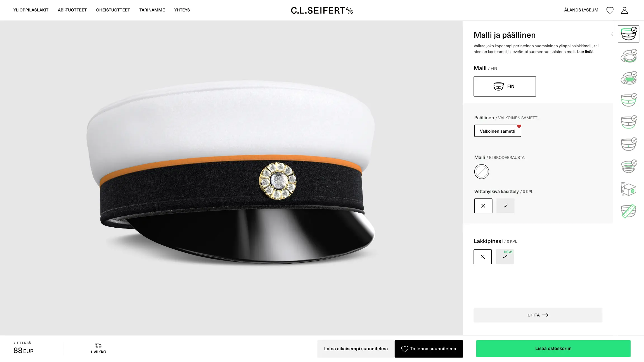Open YLIOPPILASLAKIT menu
Screen dimensions: 644x362
[31, 10]
